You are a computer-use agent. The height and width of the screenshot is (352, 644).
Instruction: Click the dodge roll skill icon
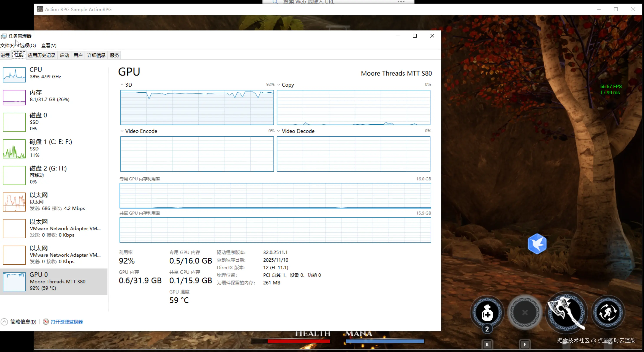(x=608, y=312)
